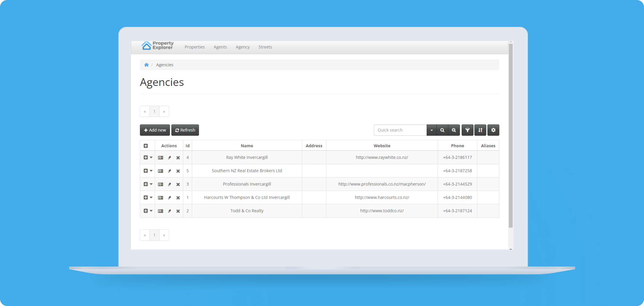Sort by the Address column header
644x306 pixels.
click(x=314, y=146)
